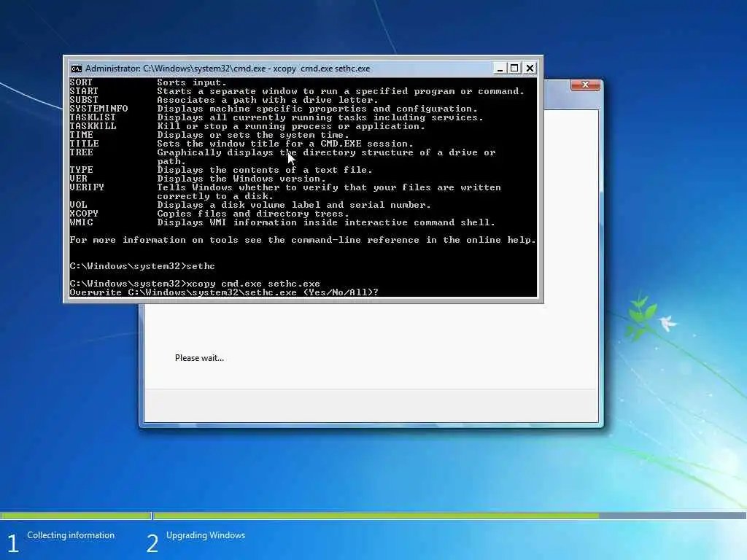Click the TASKKILL command help row
Screen dimensions: 747x560
(x=247, y=126)
